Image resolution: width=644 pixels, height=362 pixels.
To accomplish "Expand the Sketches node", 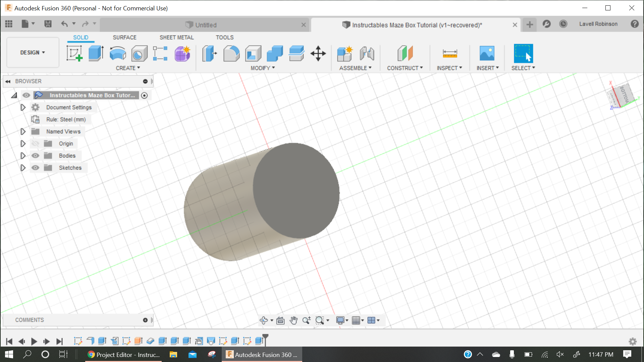I will click(23, 168).
